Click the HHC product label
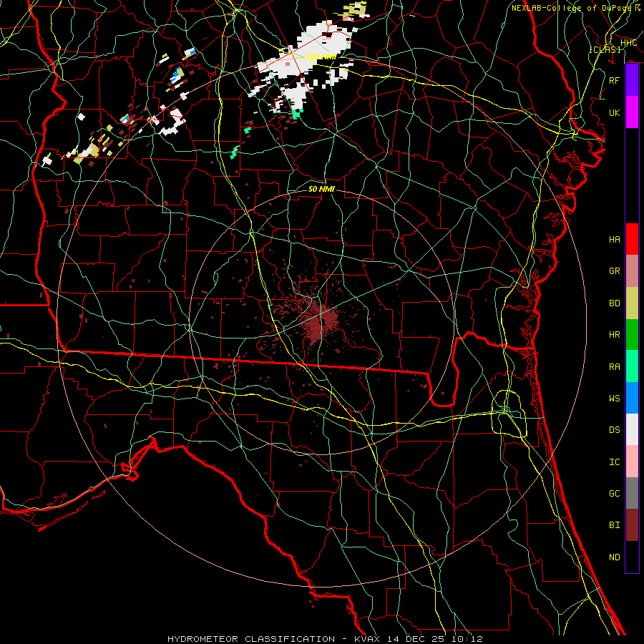The width and height of the screenshot is (644, 644). click(x=628, y=42)
